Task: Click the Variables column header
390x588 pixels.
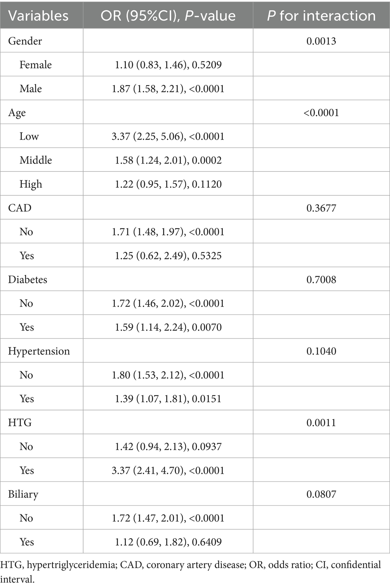Action: pyautogui.click(x=38, y=16)
